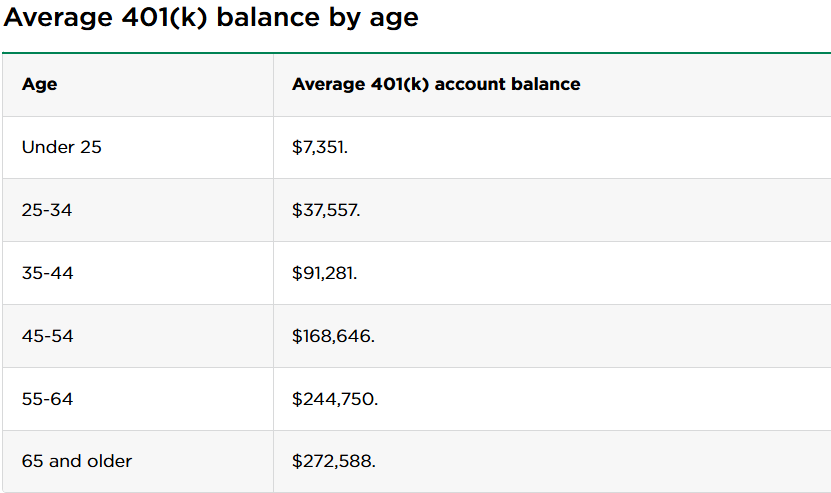Click the $91,281 balance value

[324, 273]
